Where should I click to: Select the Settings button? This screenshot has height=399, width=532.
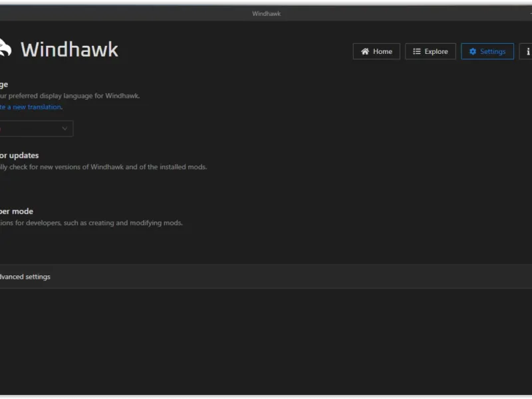tap(487, 52)
